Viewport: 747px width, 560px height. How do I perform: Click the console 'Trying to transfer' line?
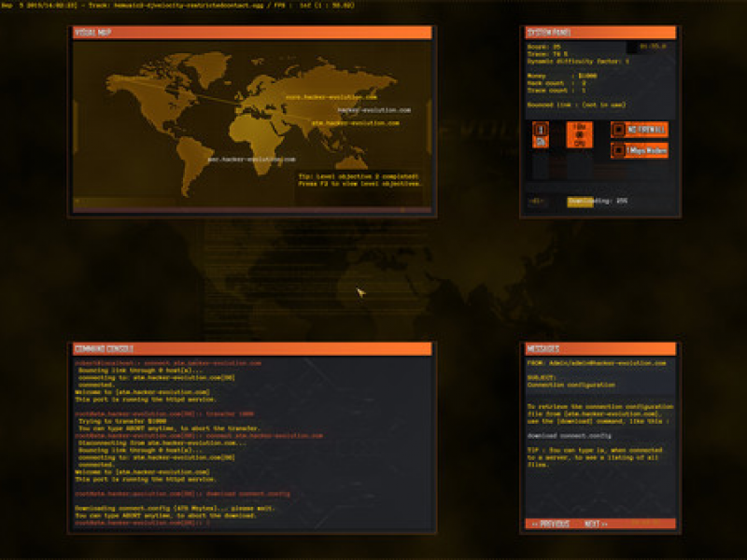click(x=122, y=422)
